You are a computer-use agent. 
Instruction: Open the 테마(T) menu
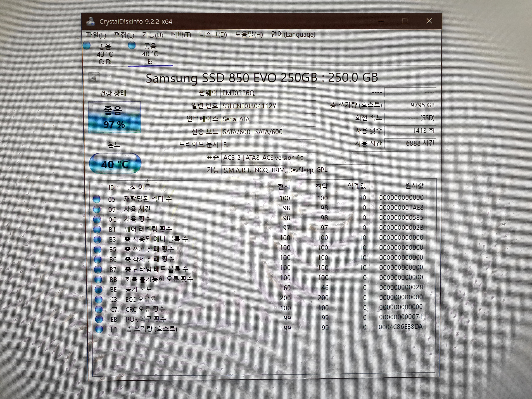click(x=181, y=35)
